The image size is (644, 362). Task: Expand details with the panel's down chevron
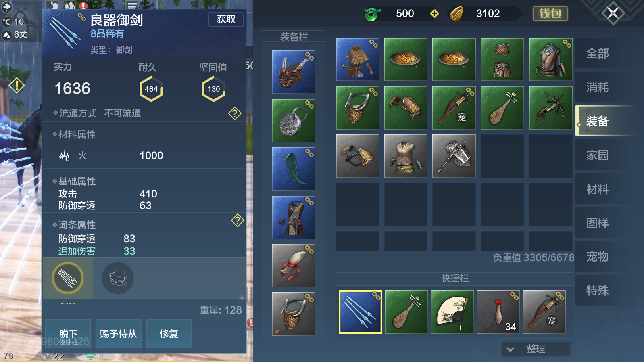(242, 298)
